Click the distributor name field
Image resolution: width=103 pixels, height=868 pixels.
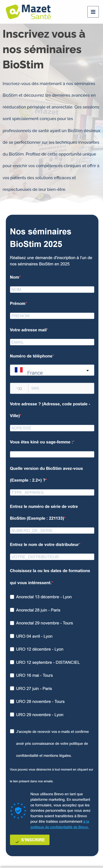pos(52,557)
